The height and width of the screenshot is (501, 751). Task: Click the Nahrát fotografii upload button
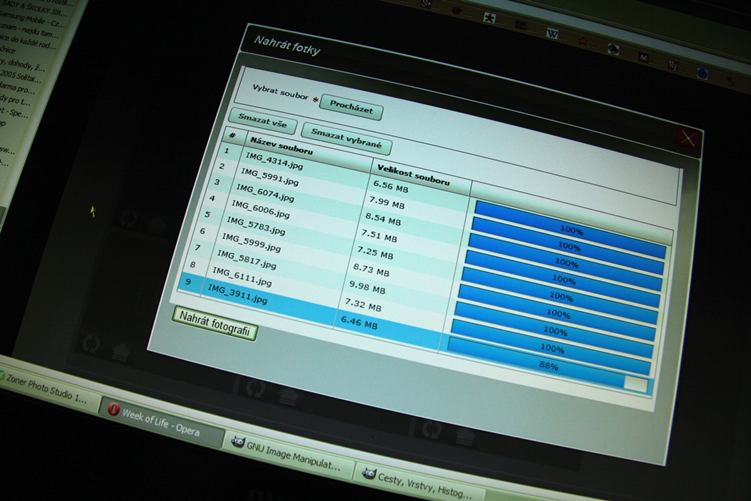(x=215, y=324)
